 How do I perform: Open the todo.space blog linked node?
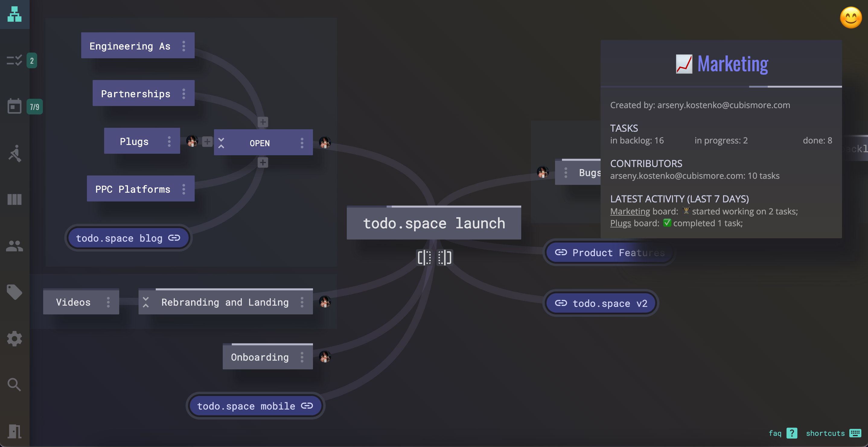128,238
